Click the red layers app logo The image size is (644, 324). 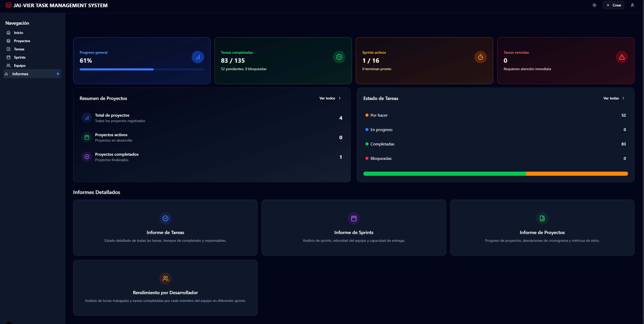tap(8, 5)
